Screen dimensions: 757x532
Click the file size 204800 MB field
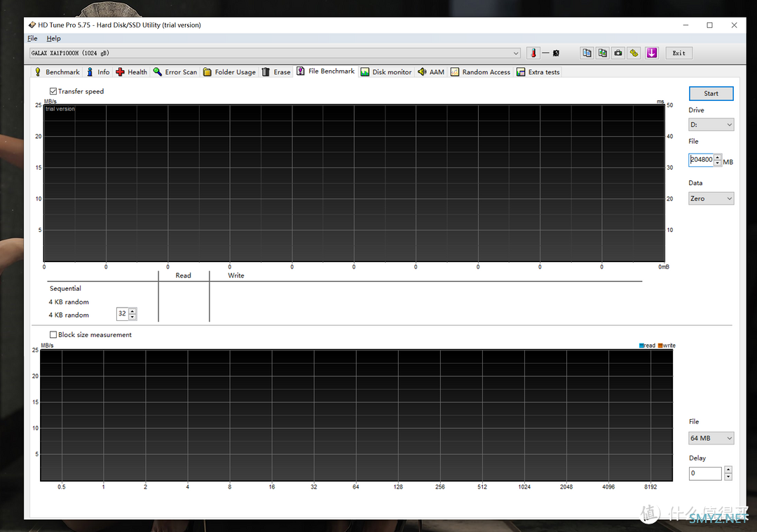701,160
